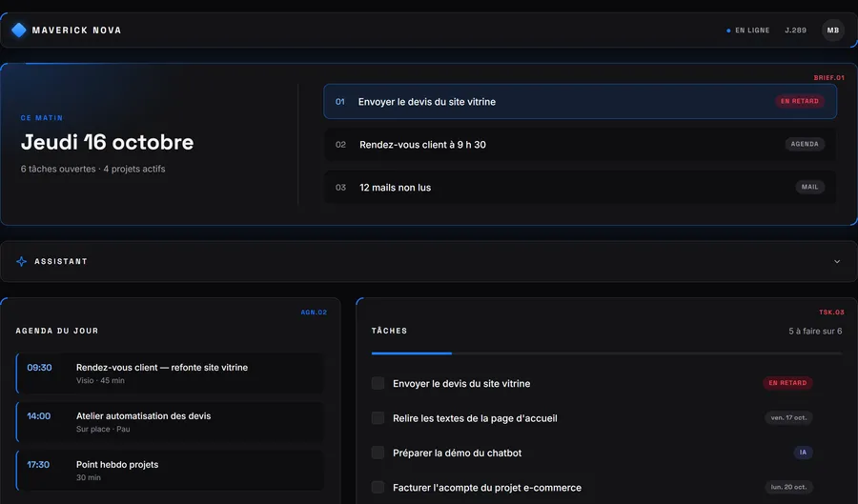Click the 'Sur place · Pau' event detail
This screenshot has width=858, height=504.
(103, 429)
